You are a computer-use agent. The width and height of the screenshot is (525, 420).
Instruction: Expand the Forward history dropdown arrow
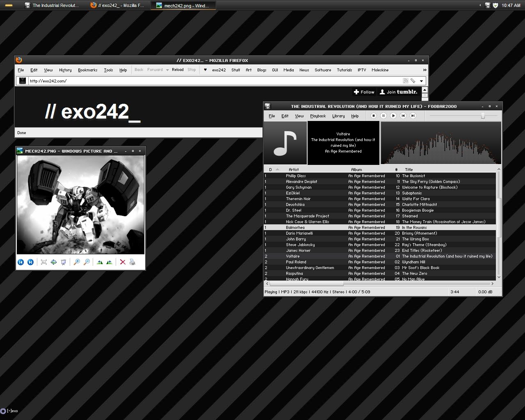pyautogui.click(x=167, y=70)
